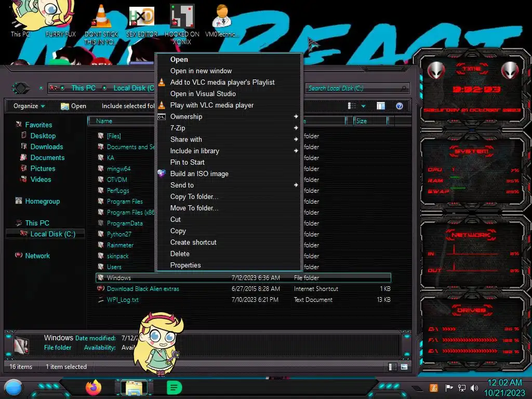Open Properties from context menu
Image resolution: width=532 pixels, height=399 pixels.
tap(228, 265)
